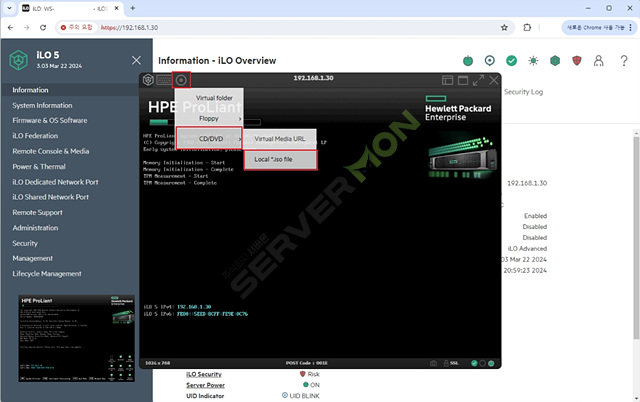
Task: Close the remote console window
Action: click(493, 80)
